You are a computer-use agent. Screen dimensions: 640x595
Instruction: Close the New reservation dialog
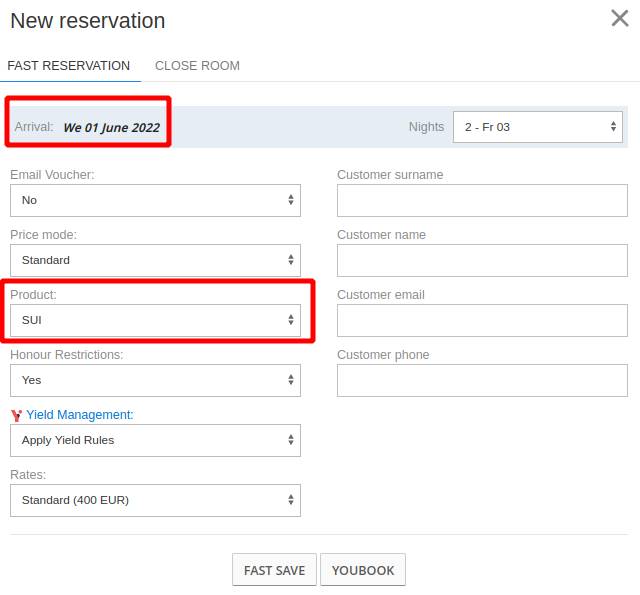(x=620, y=18)
